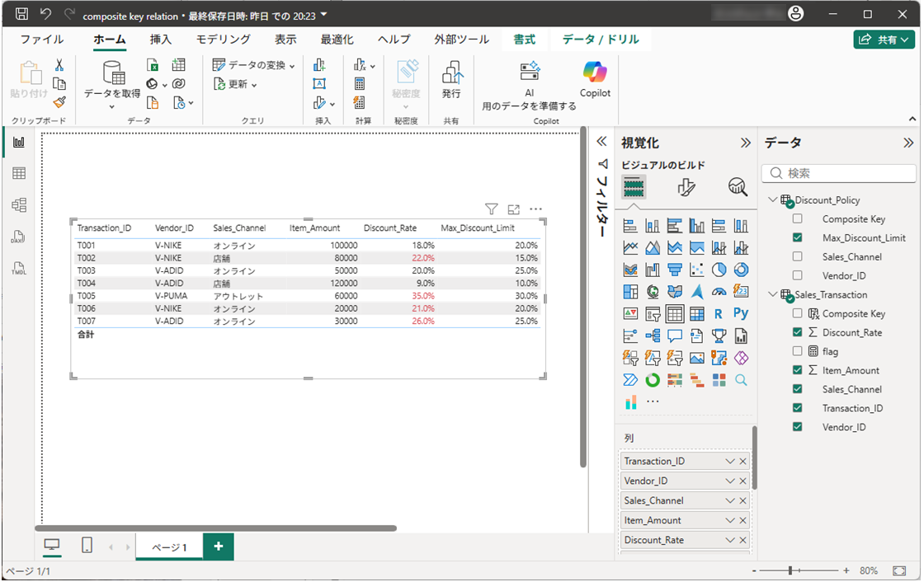Click the 発行 (Publish) icon
This screenshot has height=582, width=924.
point(451,73)
